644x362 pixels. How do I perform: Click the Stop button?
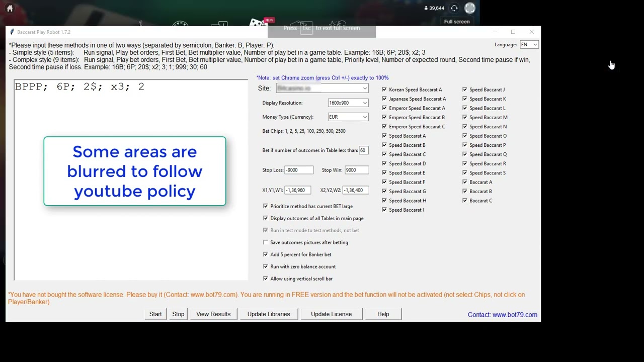click(x=178, y=314)
